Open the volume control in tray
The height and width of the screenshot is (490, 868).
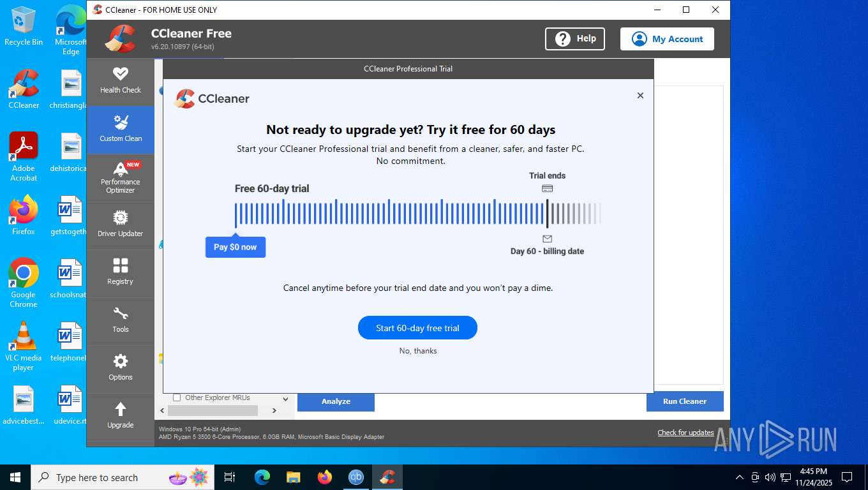point(770,477)
